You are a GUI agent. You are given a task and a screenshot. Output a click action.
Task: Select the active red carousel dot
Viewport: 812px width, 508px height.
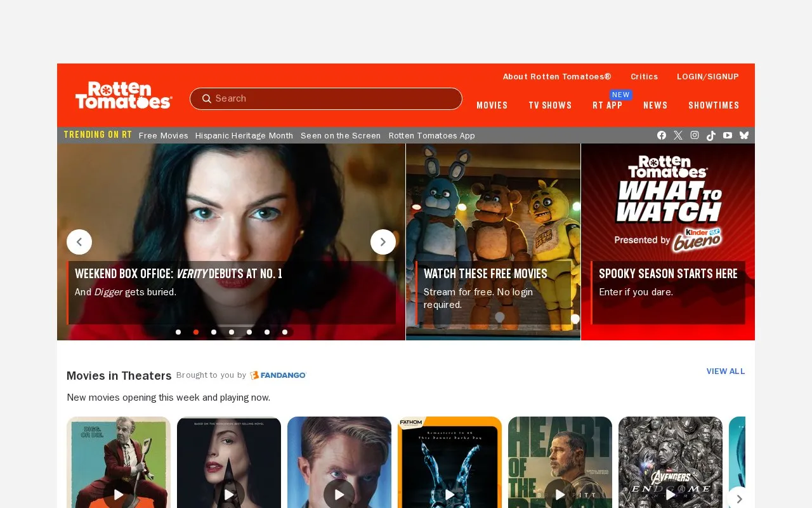point(196,332)
